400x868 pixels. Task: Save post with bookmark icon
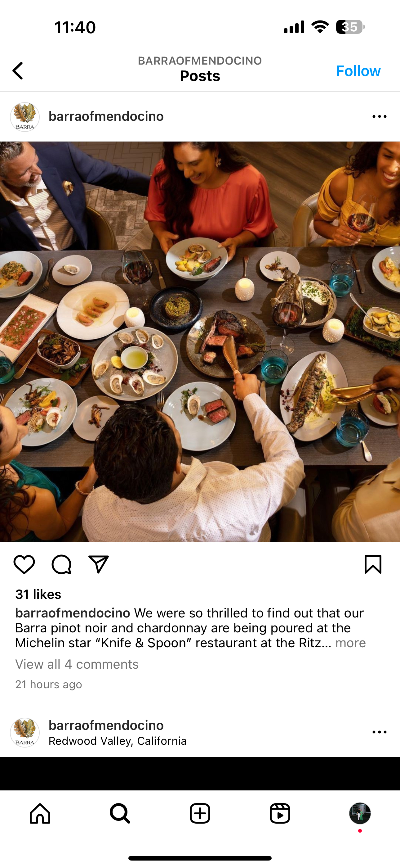pos(373,564)
